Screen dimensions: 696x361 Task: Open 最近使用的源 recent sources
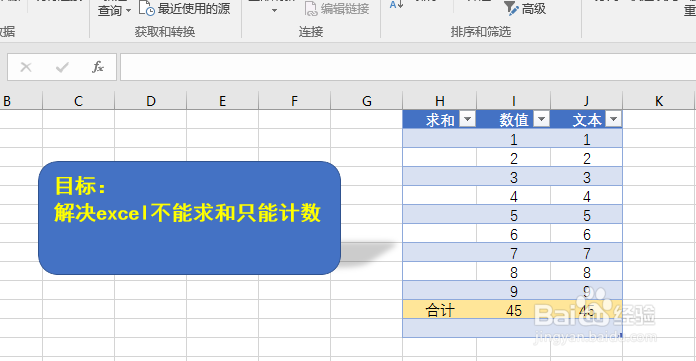pyautogui.click(x=185, y=8)
